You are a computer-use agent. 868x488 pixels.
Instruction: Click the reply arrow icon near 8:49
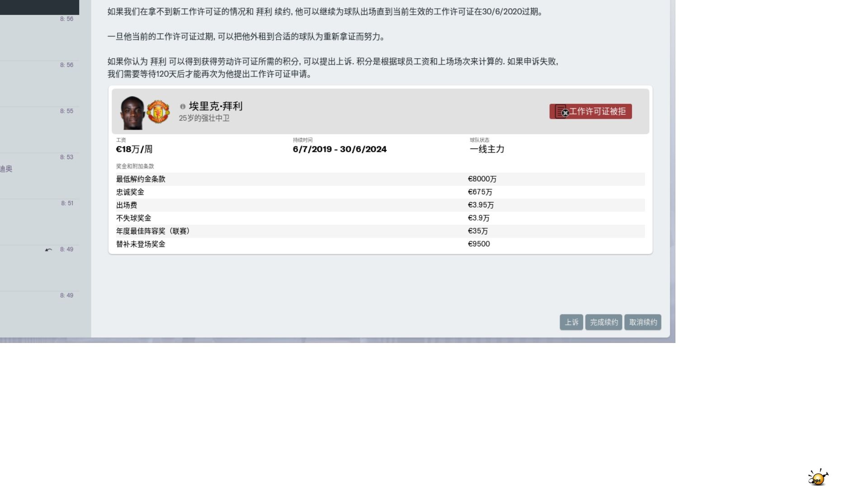48,250
